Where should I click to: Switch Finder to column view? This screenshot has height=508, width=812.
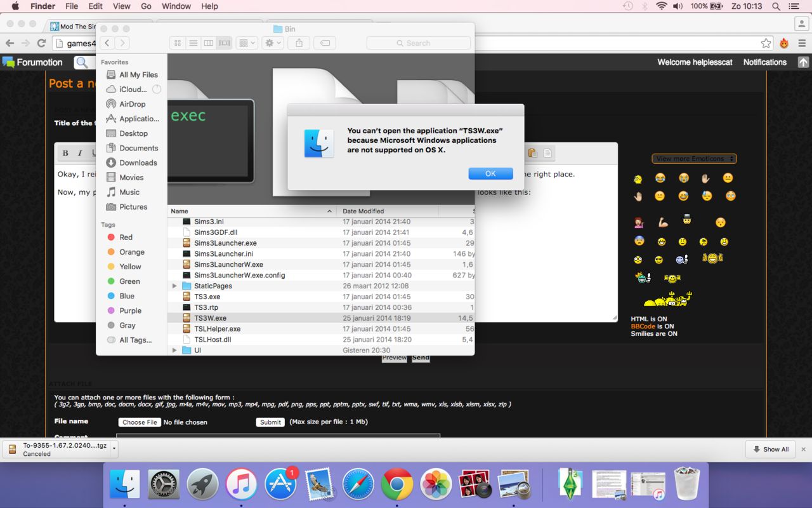click(x=208, y=43)
